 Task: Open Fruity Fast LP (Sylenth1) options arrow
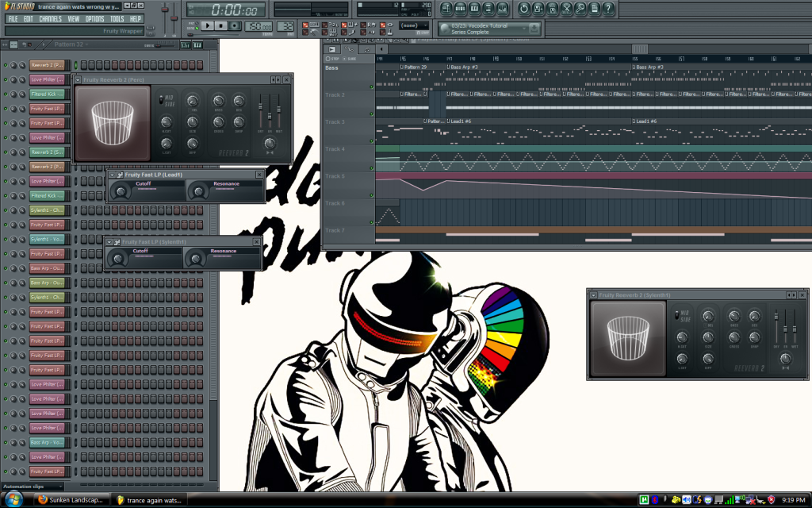point(109,242)
